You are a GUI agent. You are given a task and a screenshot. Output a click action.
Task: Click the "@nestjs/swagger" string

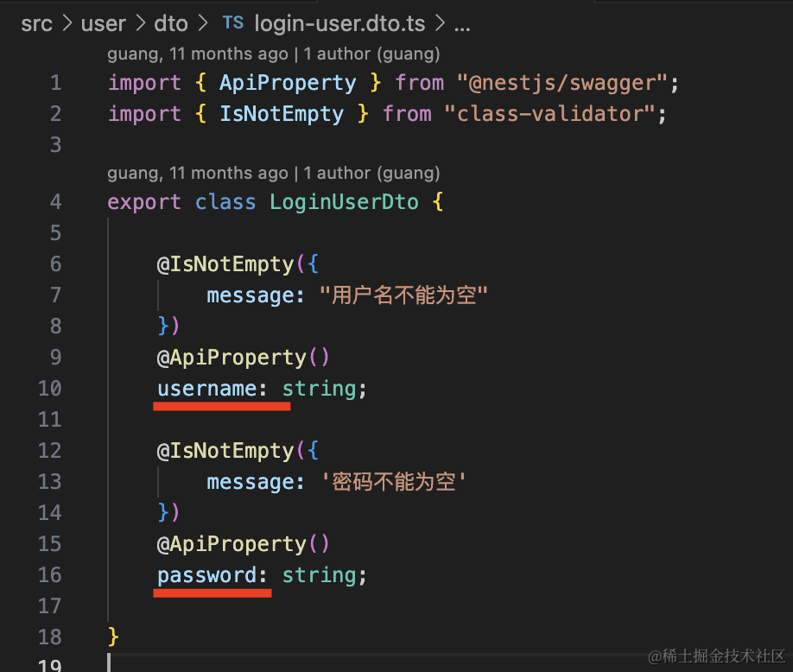coord(562,83)
